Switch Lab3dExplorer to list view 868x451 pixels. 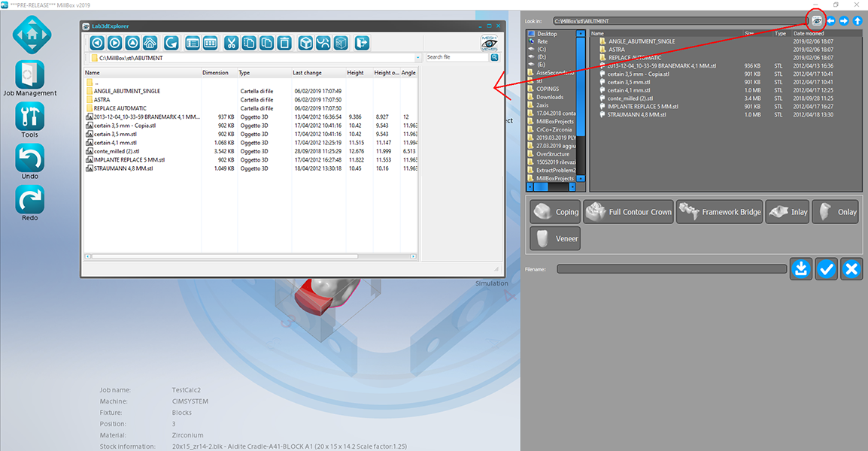pos(193,43)
